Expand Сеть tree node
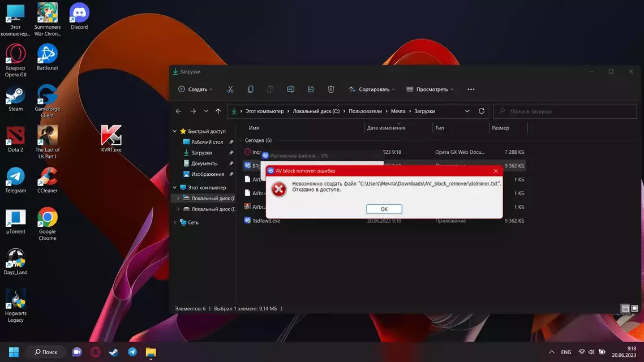This screenshot has width=644, height=362. (x=175, y=222)
